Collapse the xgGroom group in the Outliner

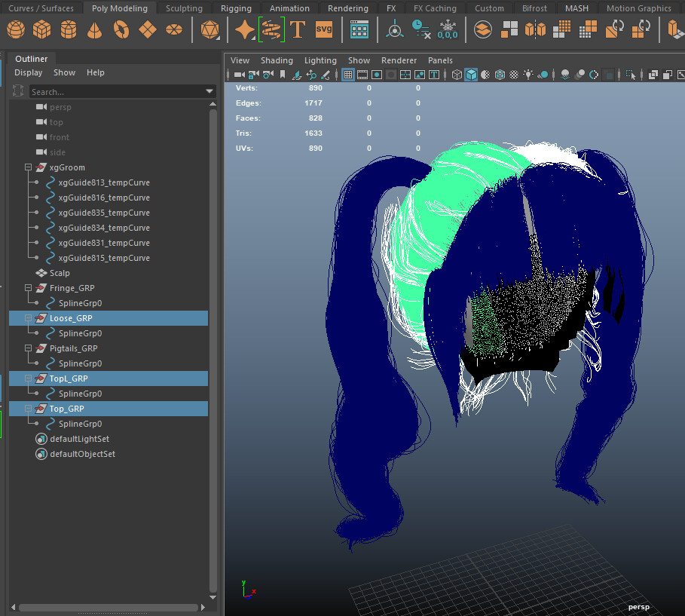tap(28, 167)
